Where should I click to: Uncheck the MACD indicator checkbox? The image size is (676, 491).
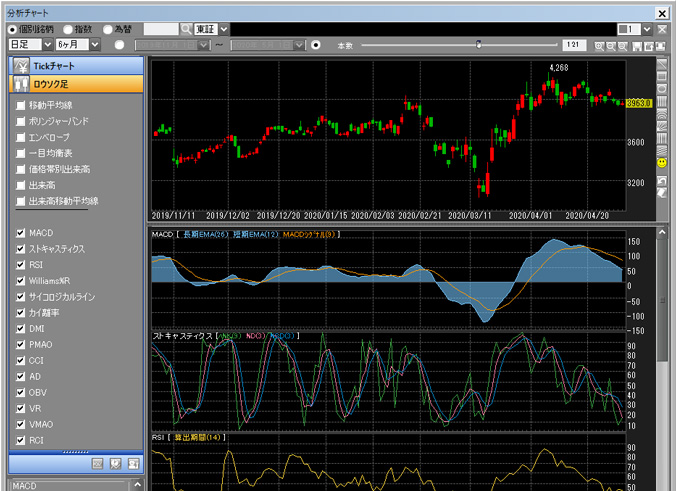(x=20, y=233)
